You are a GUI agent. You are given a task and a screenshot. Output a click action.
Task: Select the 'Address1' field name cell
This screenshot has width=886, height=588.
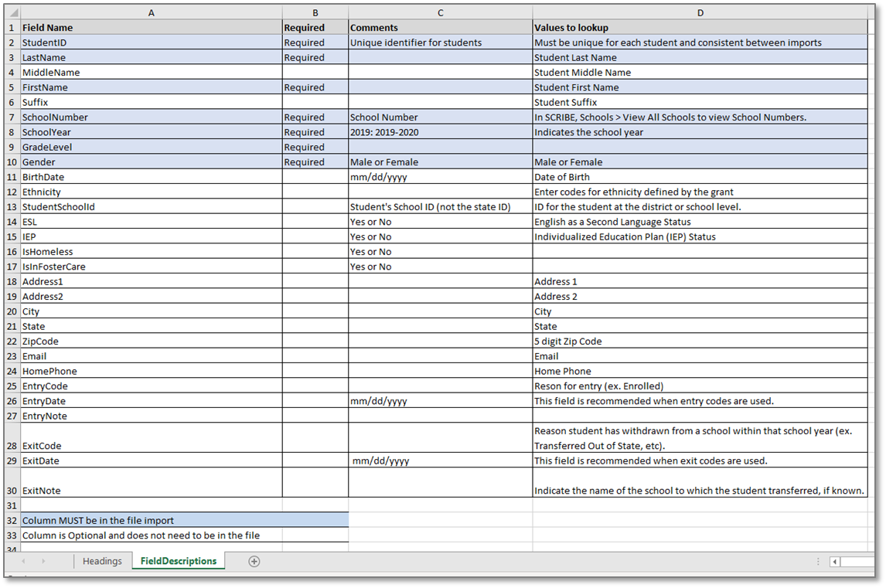point(152,281)
